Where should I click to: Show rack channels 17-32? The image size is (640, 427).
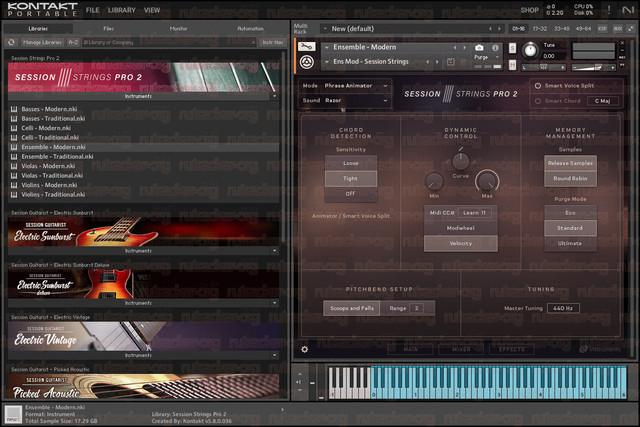pyautogui.click(x=540, y=29)
